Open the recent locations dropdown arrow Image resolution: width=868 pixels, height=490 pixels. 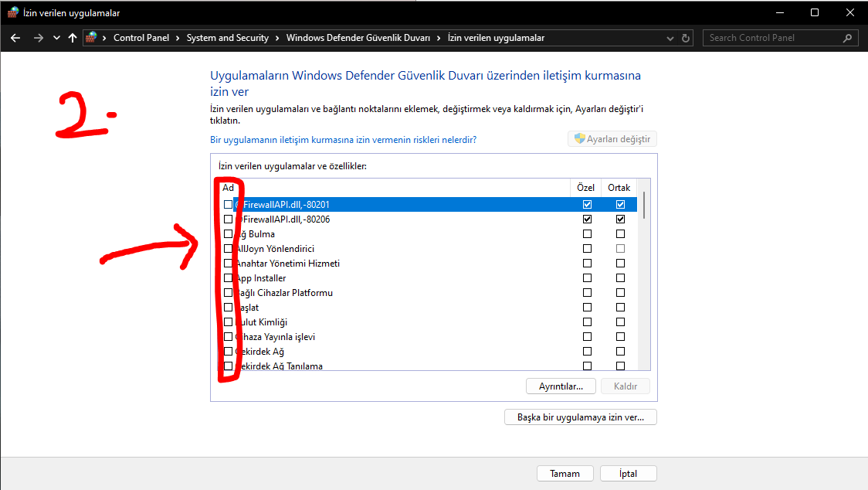[x=56, y=38]
